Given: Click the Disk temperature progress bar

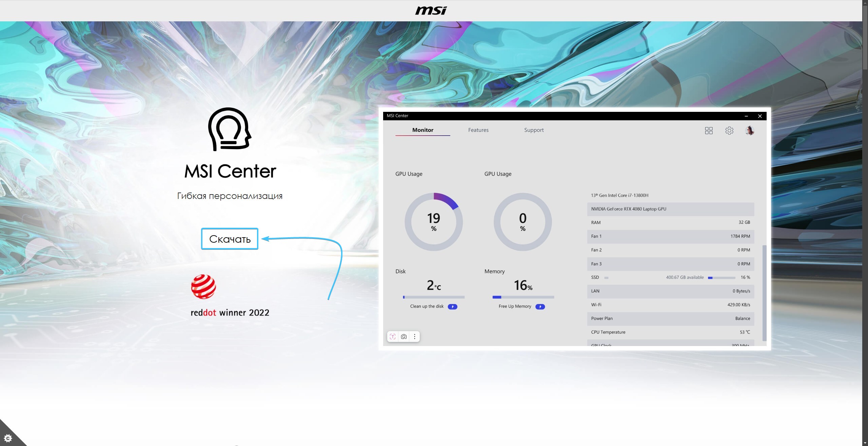Looking at the screenshot, I should [x=434, y=297].
